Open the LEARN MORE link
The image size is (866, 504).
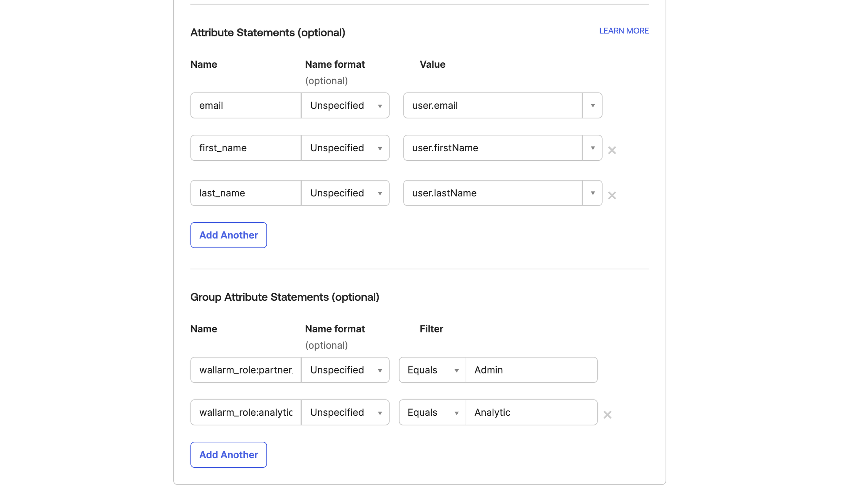[624, 31]
